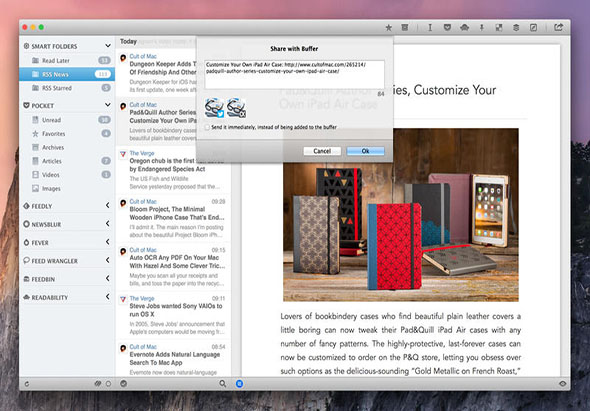Image resolution: width=590 pixels, height=411 pixels.
Task: Open the Evernote Natural Language Search article
Action: click(173, 359)
